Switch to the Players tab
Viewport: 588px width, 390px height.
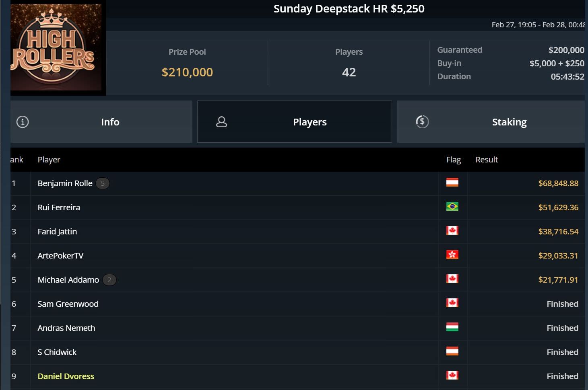coord(309,122)
